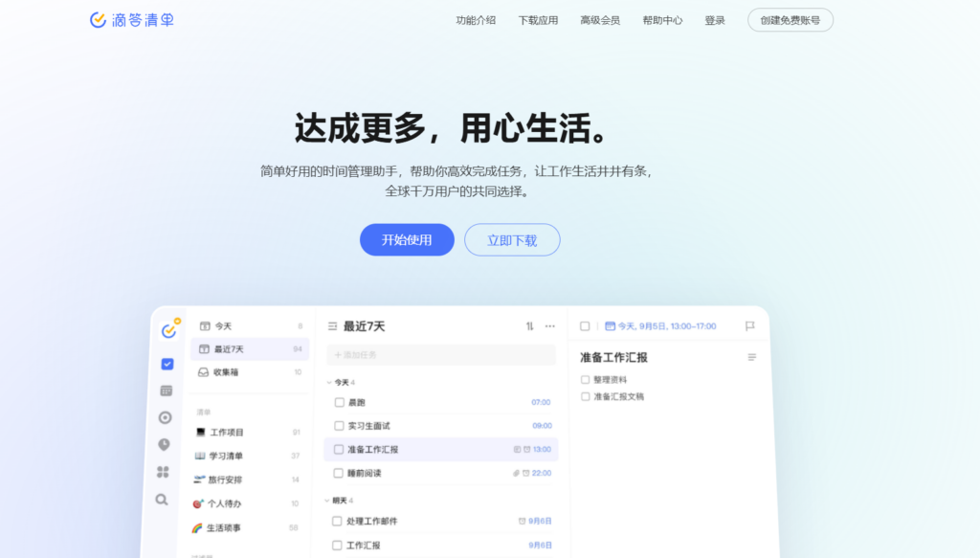The width and height of the screenshot is (980, 558).
Task: Click the sort icon in 最近7天 header
Action: [x=530, y=326]
